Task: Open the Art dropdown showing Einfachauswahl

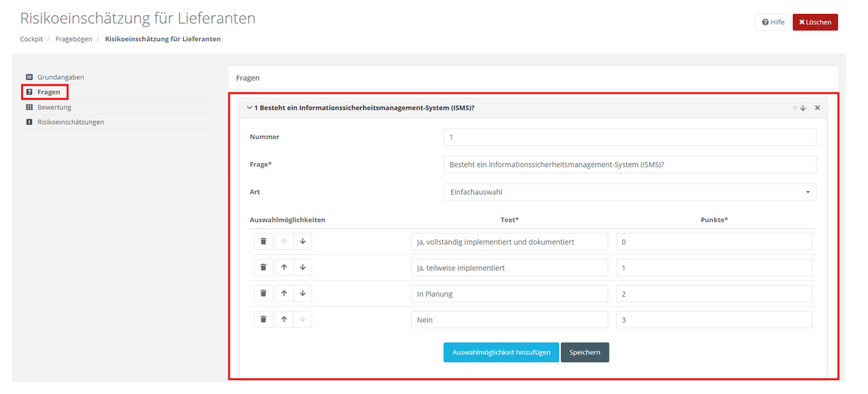Action: [630, 192]
